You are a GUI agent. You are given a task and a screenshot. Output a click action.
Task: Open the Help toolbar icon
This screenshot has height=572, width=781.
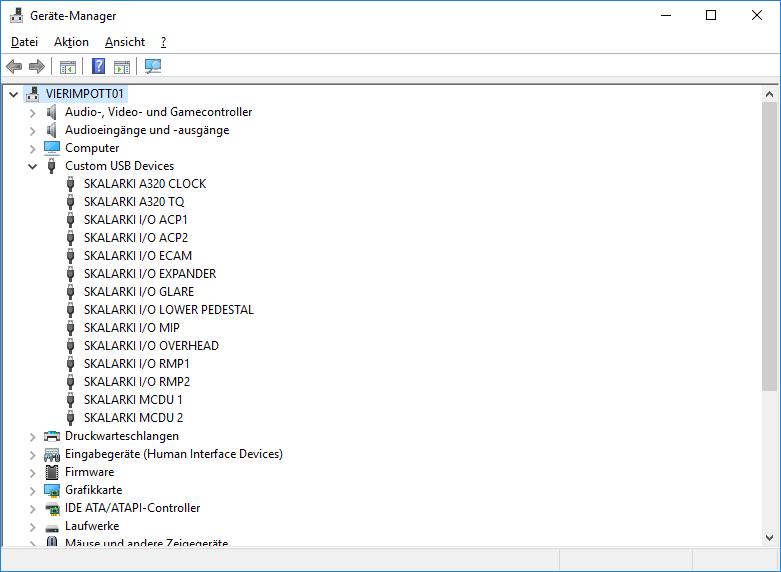click(99, 66)
